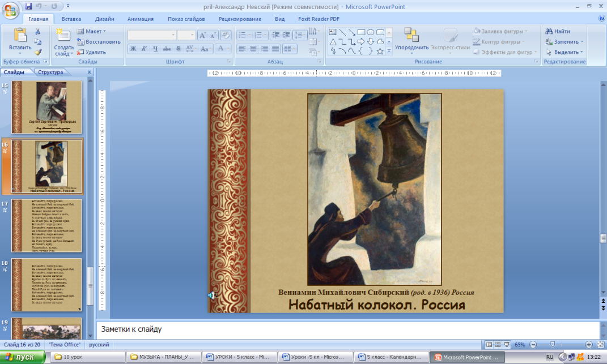Click Удалить to delete the slide

[x=91, y=52]
